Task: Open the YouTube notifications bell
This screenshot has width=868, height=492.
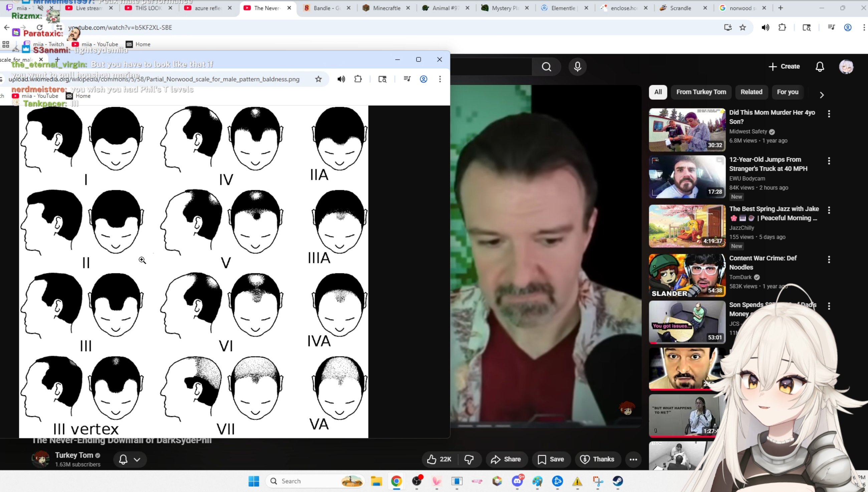Action: pos(820,67)
